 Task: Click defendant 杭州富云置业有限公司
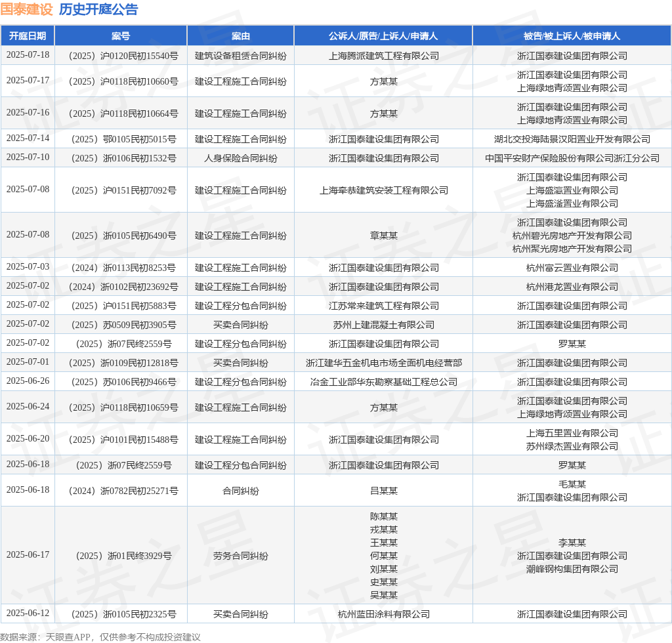click(x=572, y=268)
